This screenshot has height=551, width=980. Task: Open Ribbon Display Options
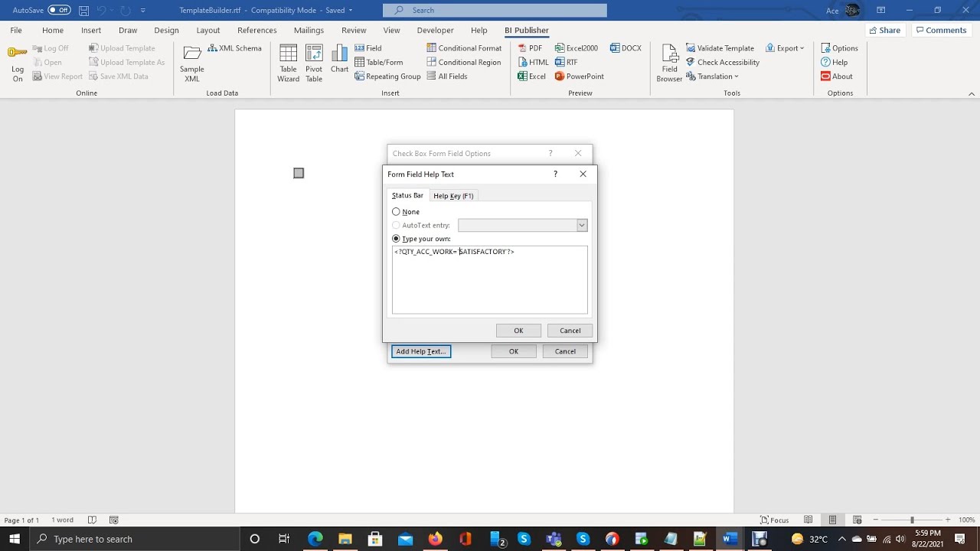(x=881, y=10)
